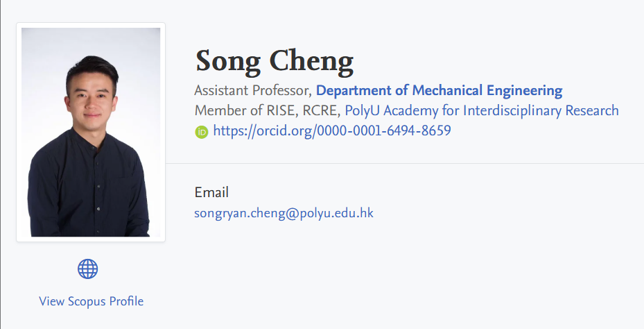Open PolyU Academy for Interdisciplinary Research link
The image size is (644, 329).
coord(482,110)
